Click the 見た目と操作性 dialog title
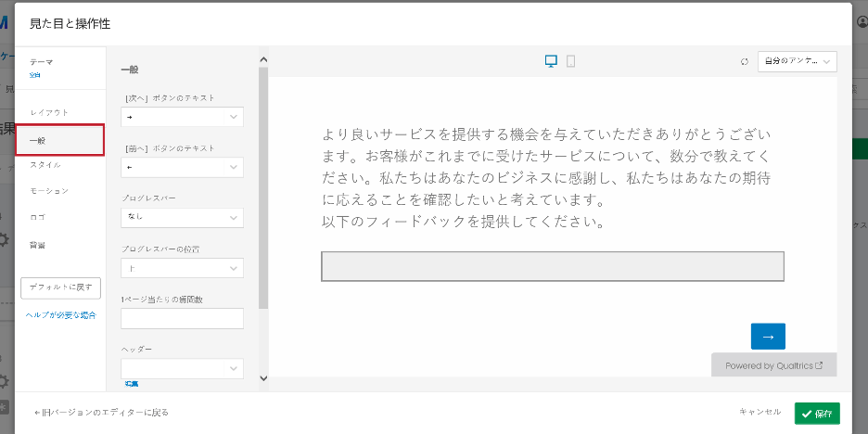Image resolution: width=868 pixels, height=434 pixels. [70, 24]
